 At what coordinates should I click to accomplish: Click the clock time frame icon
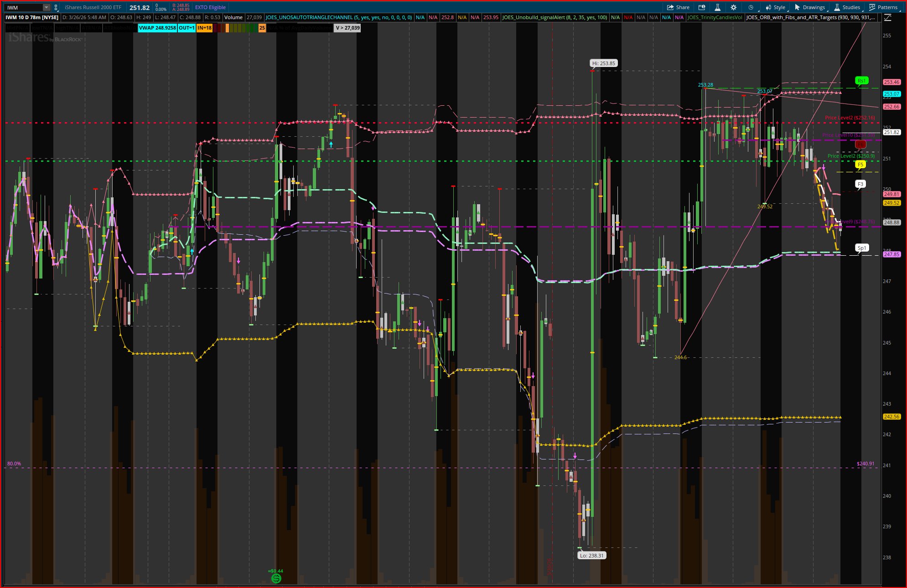click(751, 7)
